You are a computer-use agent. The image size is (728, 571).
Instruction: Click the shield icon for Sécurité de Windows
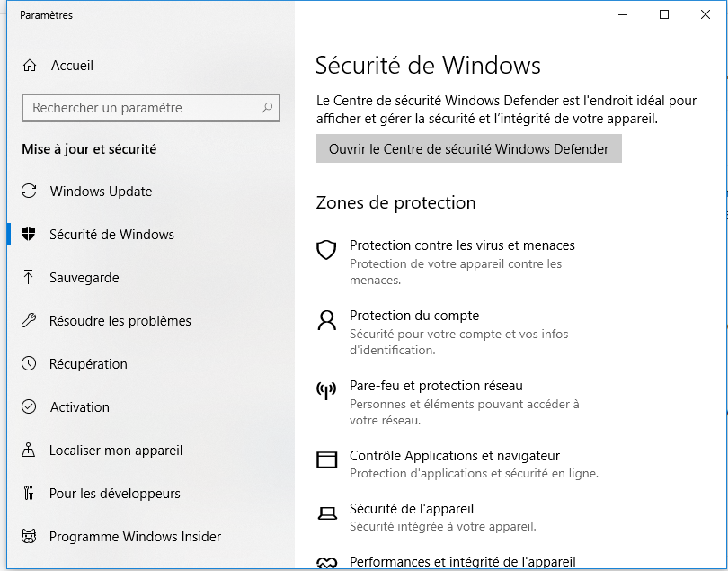(x=29, y=234)
